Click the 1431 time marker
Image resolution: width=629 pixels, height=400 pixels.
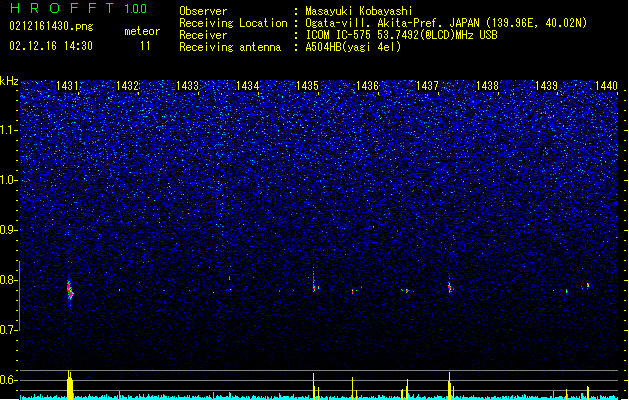67,86
